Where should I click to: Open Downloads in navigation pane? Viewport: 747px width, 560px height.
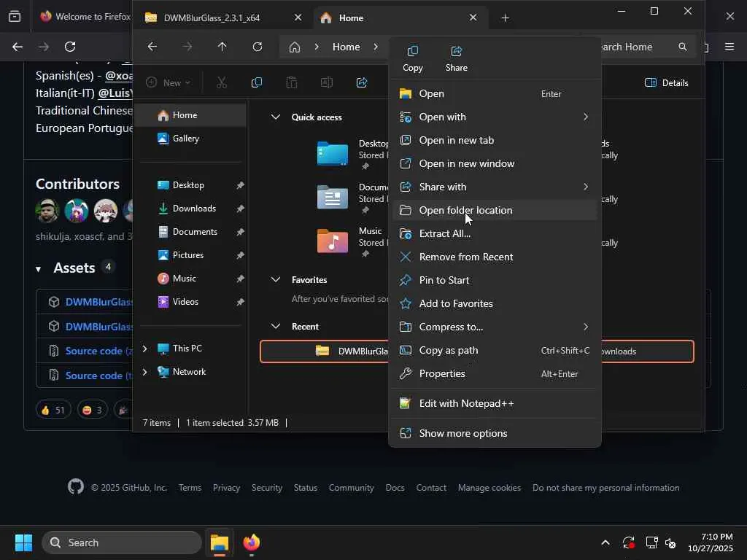click(190, 209)
